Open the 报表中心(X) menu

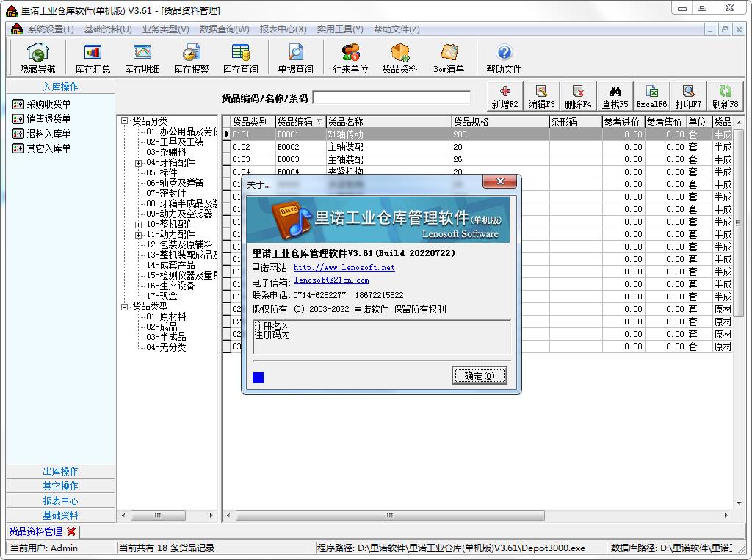coord(283,29)
